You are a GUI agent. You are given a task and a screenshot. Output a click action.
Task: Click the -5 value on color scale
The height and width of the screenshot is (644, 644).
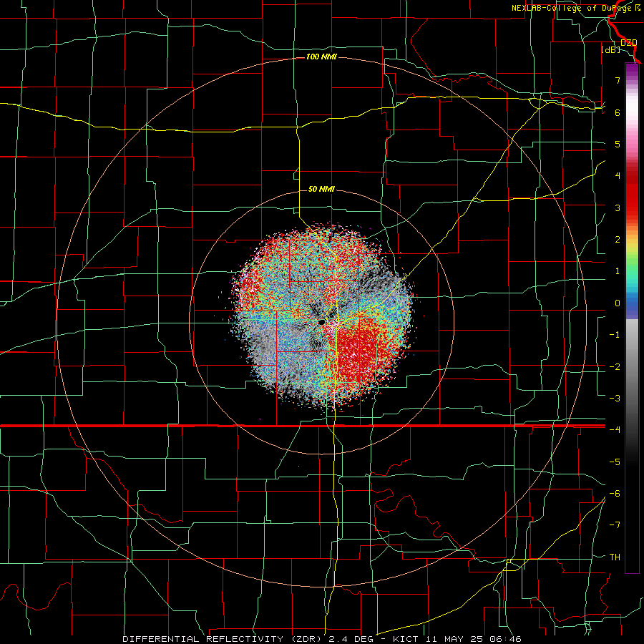click(615, 462)
